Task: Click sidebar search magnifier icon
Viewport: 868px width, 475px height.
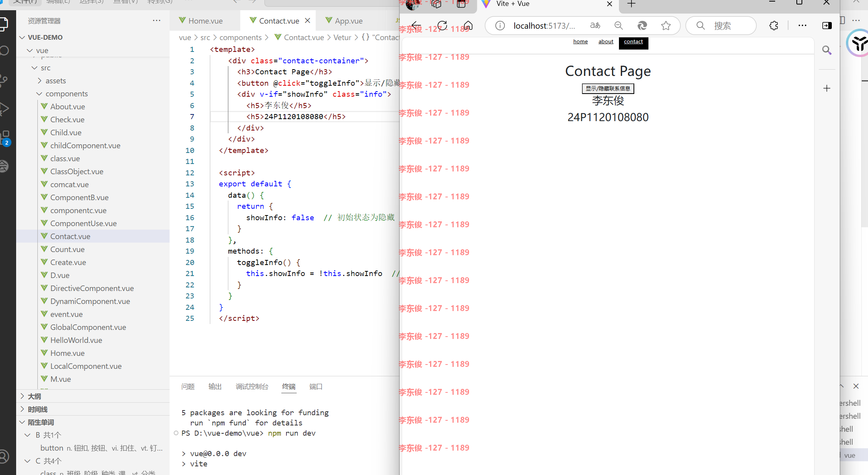Action: pos(827,50)
